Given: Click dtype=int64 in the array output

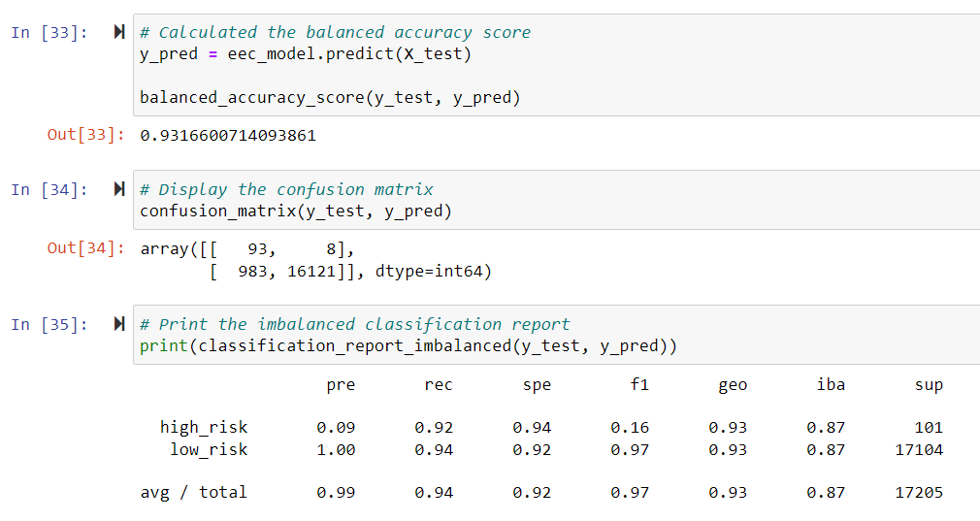Looking at the screenshot, I should [x=429, y=272].
